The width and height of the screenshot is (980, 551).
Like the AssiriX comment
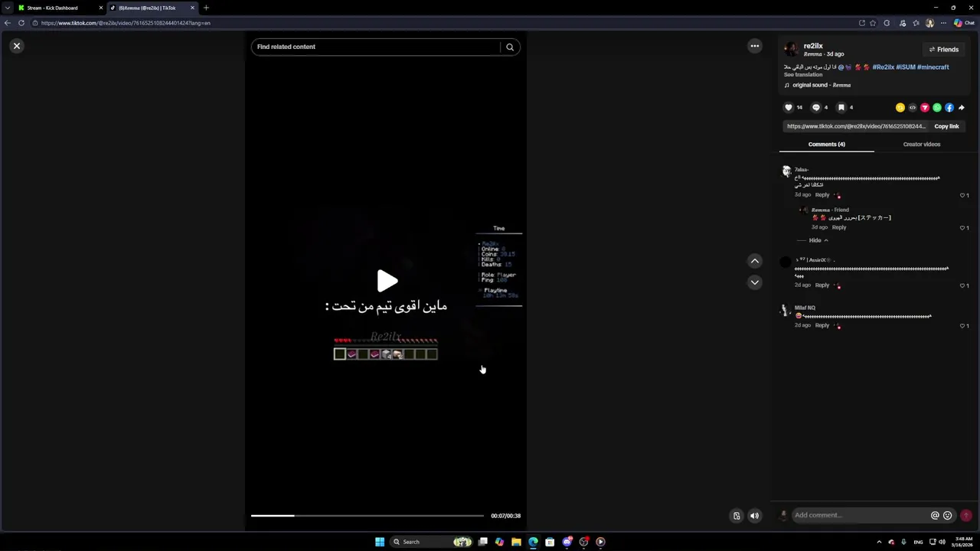(962, 285)
